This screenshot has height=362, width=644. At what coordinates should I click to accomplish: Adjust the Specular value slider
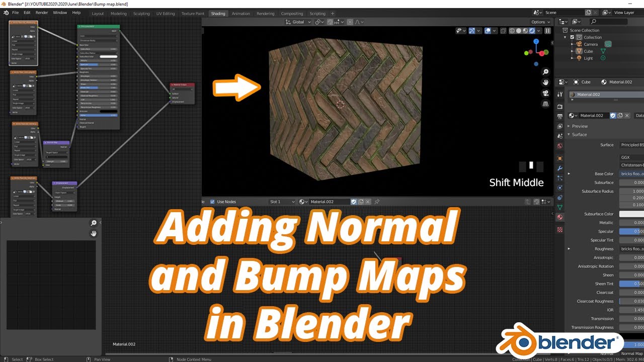tap(631, 231)
